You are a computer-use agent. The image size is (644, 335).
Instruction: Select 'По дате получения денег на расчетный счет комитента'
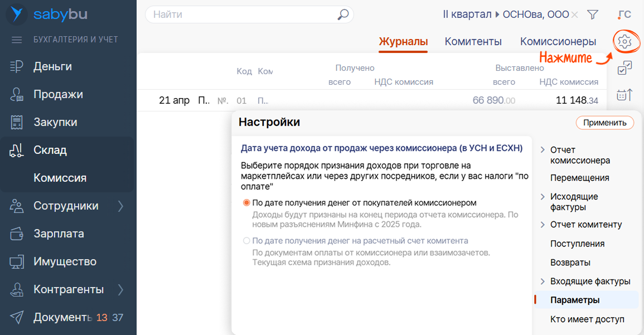(x=246, y=241)
